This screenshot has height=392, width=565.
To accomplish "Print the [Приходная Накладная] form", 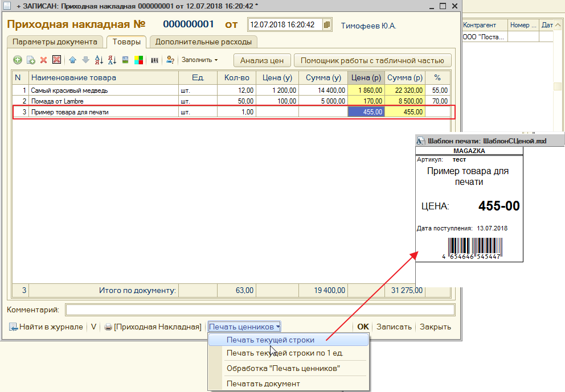I will pos(153,327).
